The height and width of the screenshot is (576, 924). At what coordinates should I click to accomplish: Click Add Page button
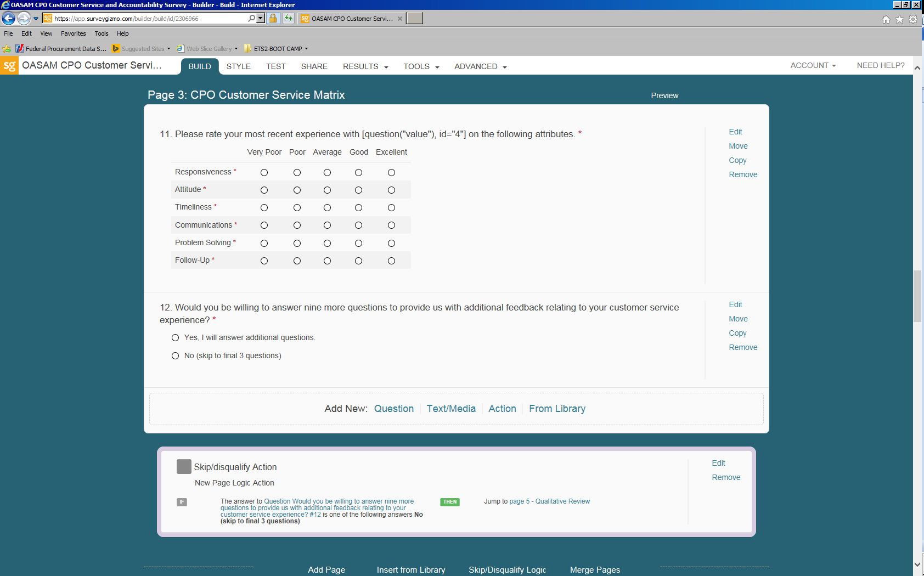tap(326, 570)
